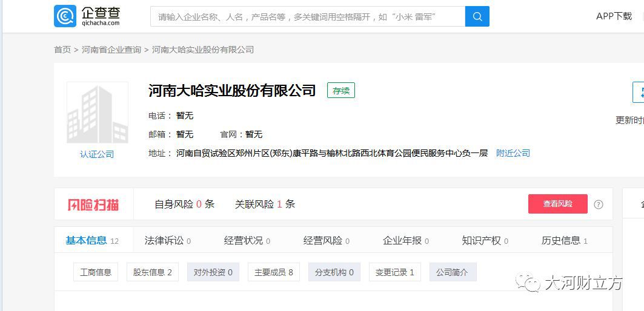The image size is (644, 311).
Task: Click 河南大哈实业股份有限公司 breadcrumb
Action: [203, 50]
